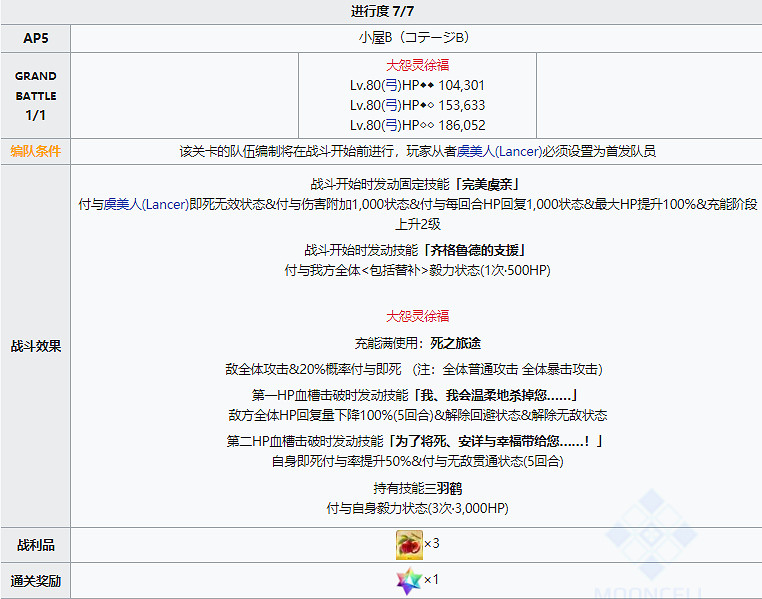Select the AP5 cell
Viewport: 762px width, 599px height.
coord(35,38)
